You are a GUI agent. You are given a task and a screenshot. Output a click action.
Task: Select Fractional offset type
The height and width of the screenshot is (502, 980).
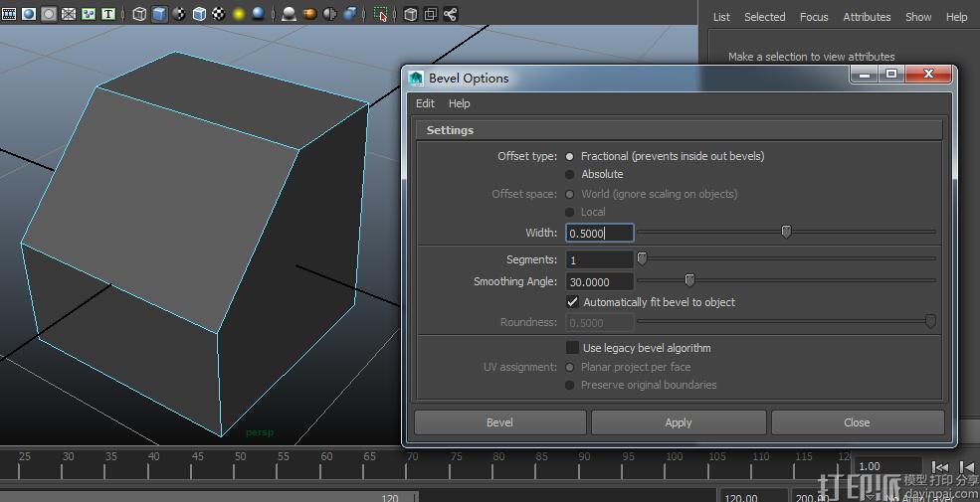(x=569, y=156)
